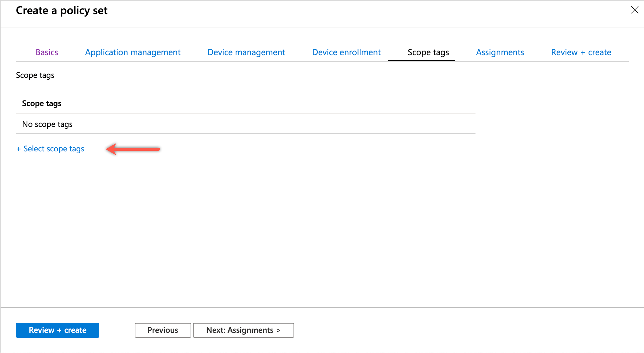Switch to the Assignments tab
Viewport: 644px width, 353px height.
point(500,52)
